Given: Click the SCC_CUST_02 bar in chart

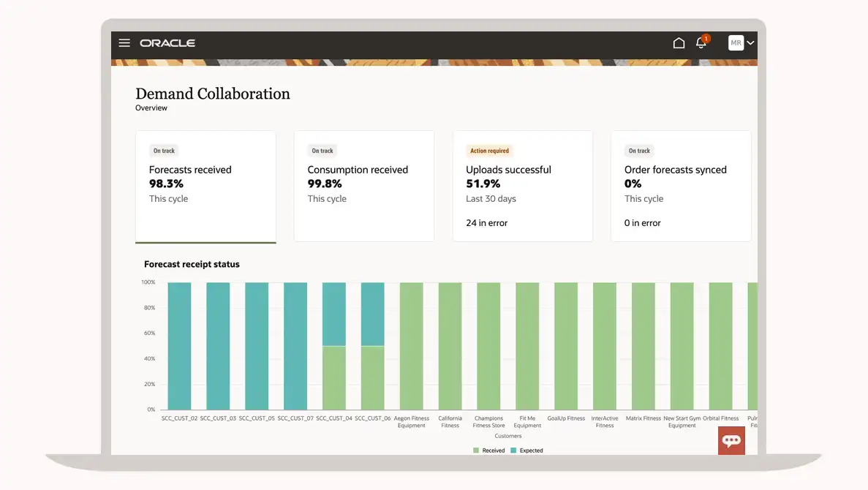Looking at the screenshot, I should (179, 346).
